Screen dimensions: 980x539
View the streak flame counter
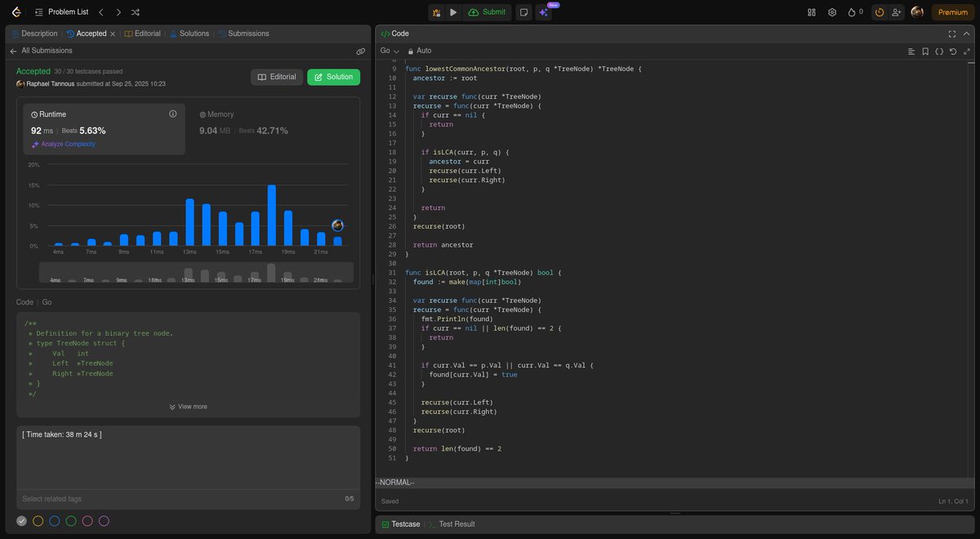pyautogui.click(x=855, y=12)
